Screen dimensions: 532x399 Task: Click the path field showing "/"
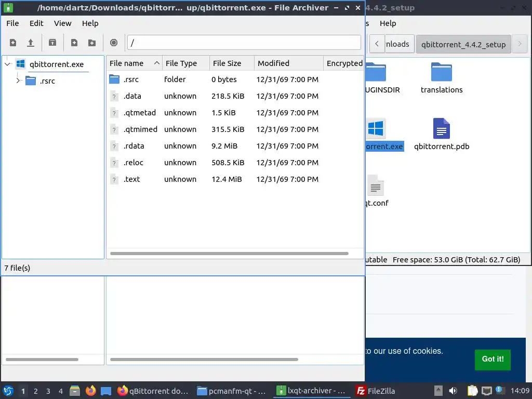(244, 43)
